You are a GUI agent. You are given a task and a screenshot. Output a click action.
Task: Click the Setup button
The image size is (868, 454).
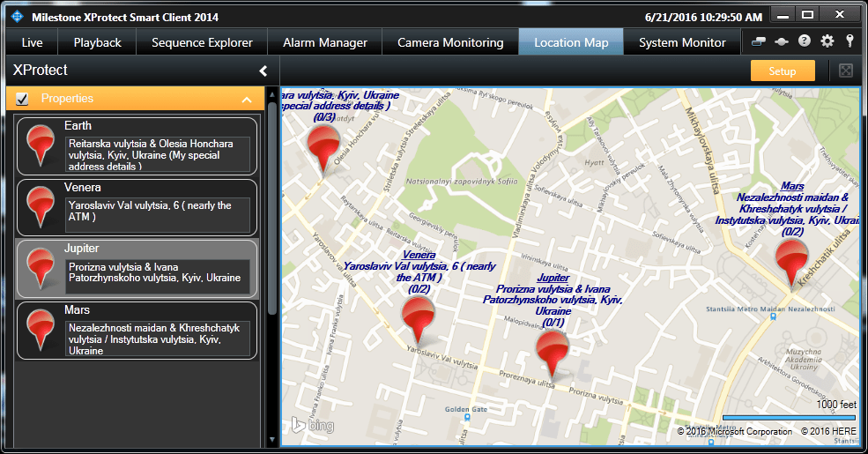pyautogui.click(x=783, y=71)
